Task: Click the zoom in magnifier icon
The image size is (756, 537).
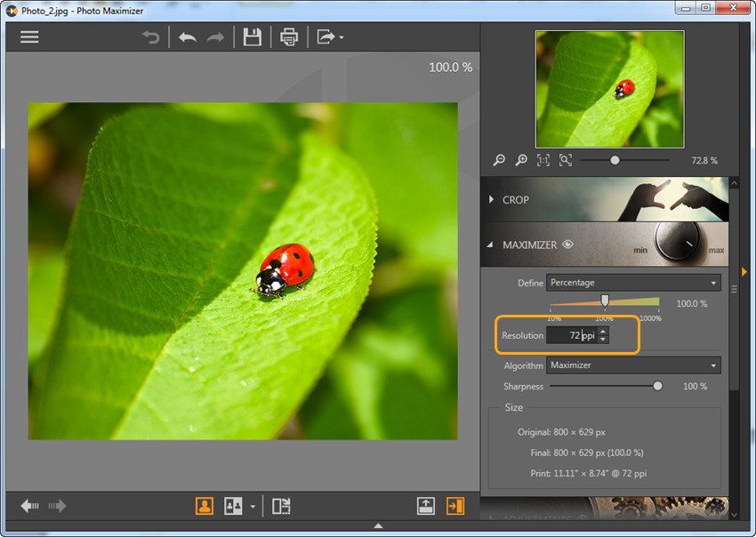Action: [521, 160]
